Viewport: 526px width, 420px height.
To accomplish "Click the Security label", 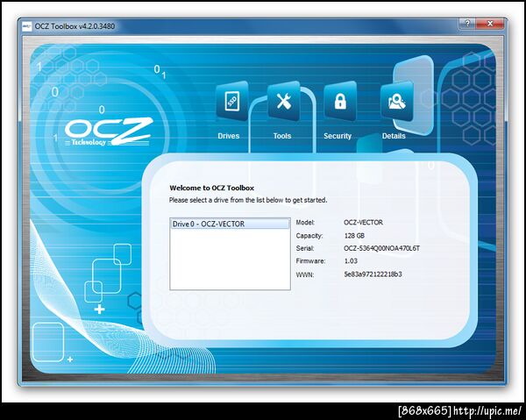I will coord(338,136).
